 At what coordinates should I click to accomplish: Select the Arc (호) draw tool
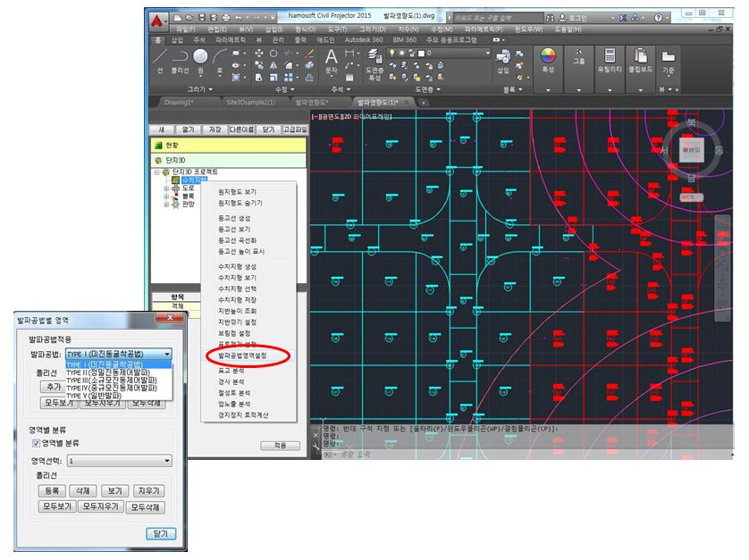coord(220,62)
